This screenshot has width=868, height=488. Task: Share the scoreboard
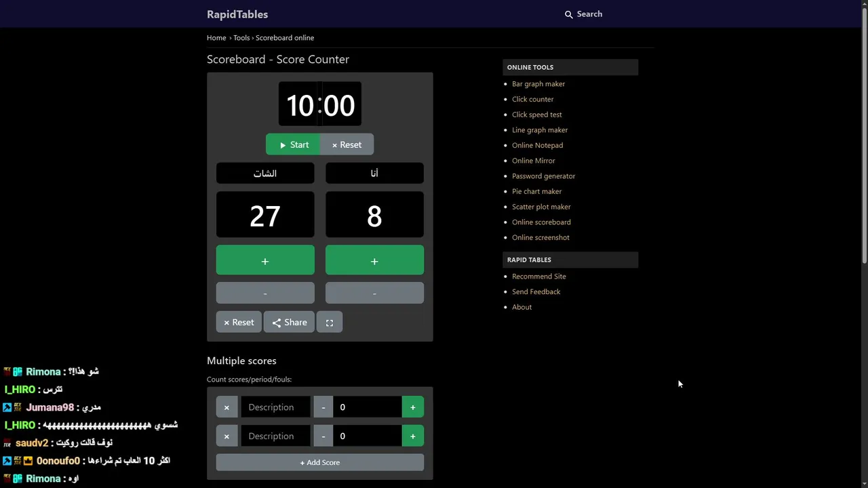(x=289, y=322)
